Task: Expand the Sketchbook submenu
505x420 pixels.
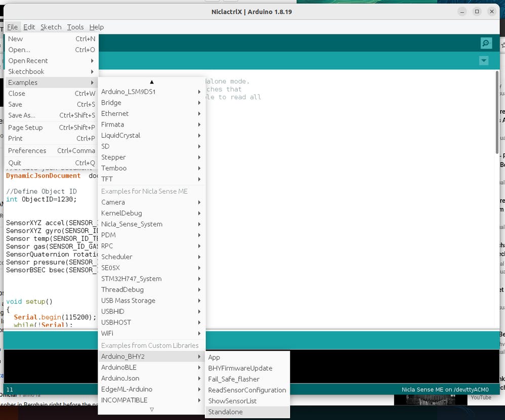Action: pyautogui.click(x=52, y=71)
